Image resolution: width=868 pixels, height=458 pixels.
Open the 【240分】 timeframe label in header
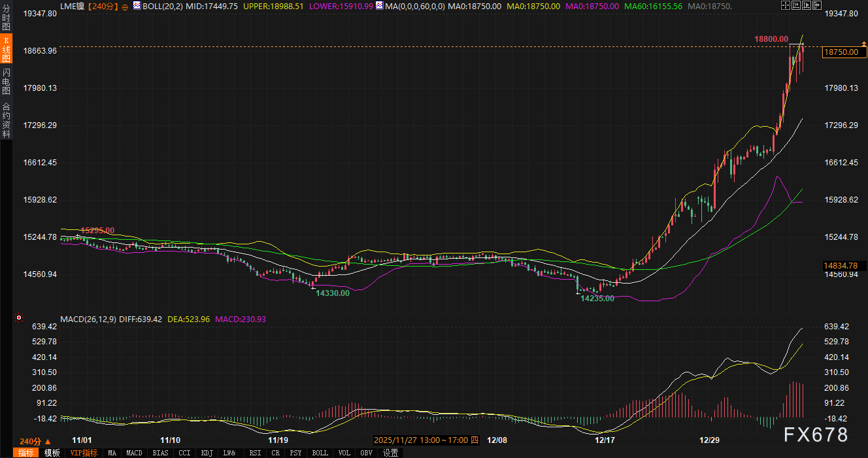pyautogui.click(x=103, y=6)
